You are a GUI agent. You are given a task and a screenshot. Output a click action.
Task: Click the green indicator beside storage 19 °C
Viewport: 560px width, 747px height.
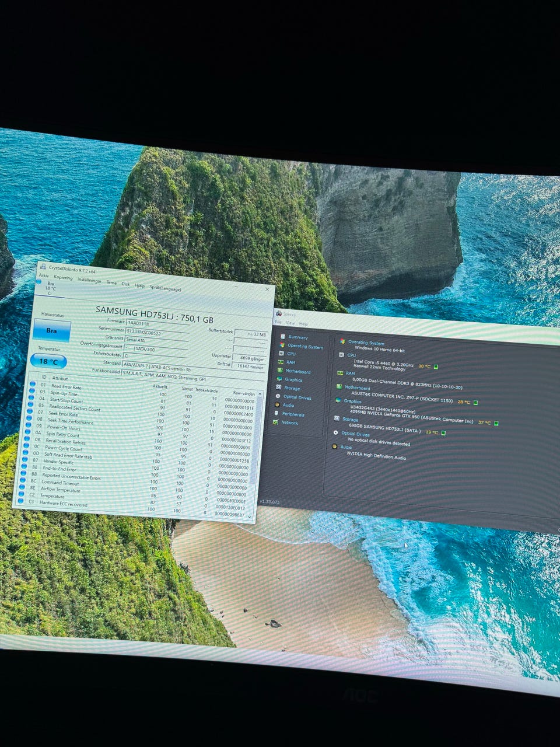443,432
